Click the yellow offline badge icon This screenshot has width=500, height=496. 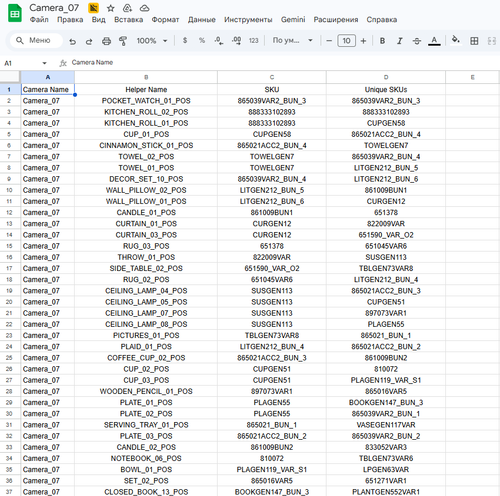pos(94,8)
